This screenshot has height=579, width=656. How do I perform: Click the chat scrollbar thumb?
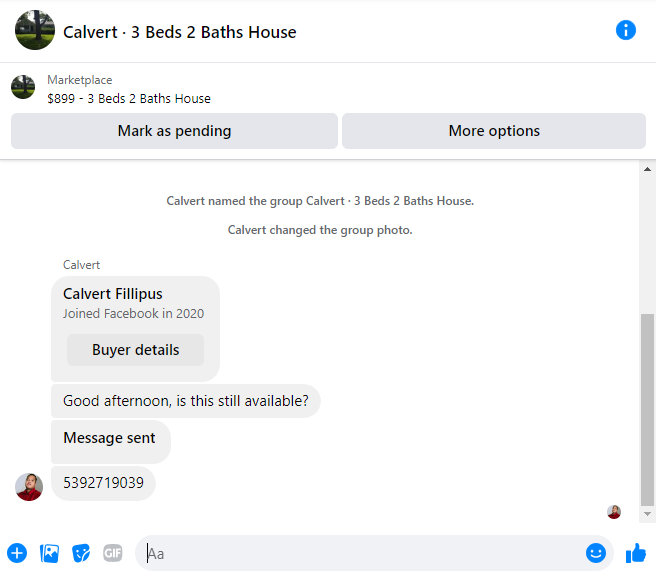click(647, 410)
